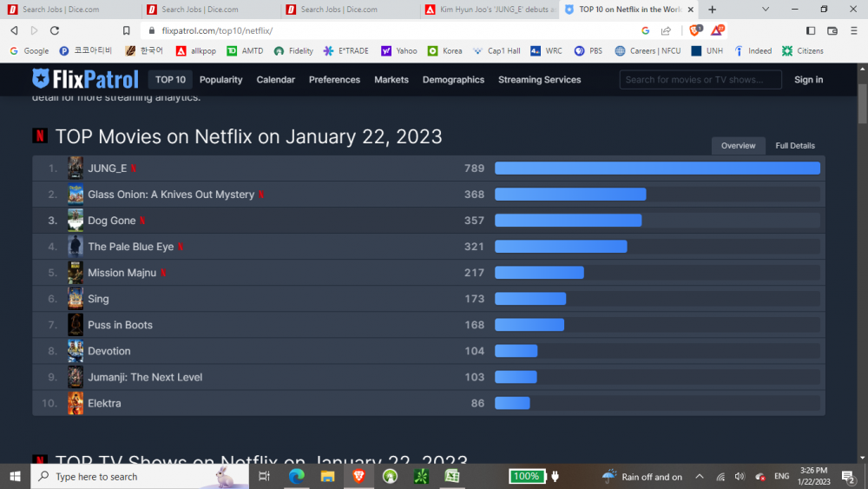Select the TOP 10 nav item
Image resolution: width=868 pixels, height=489 pixels.
(x=170, y=80)
